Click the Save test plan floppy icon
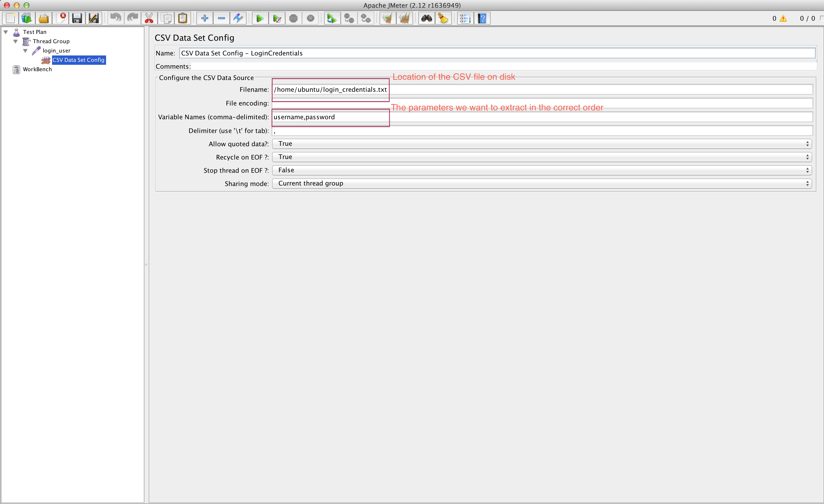Screen dimensions: 824x504 [x=77, y=18]
